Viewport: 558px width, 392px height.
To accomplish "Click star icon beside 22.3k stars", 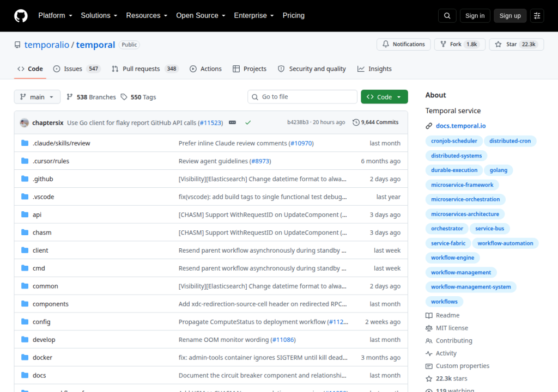I will [x=429, y=378].
